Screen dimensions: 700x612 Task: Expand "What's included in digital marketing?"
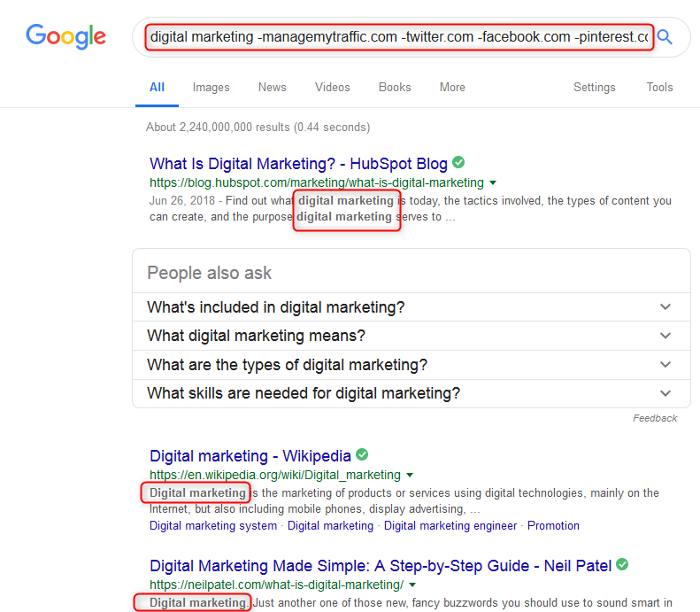click(412, 307)
